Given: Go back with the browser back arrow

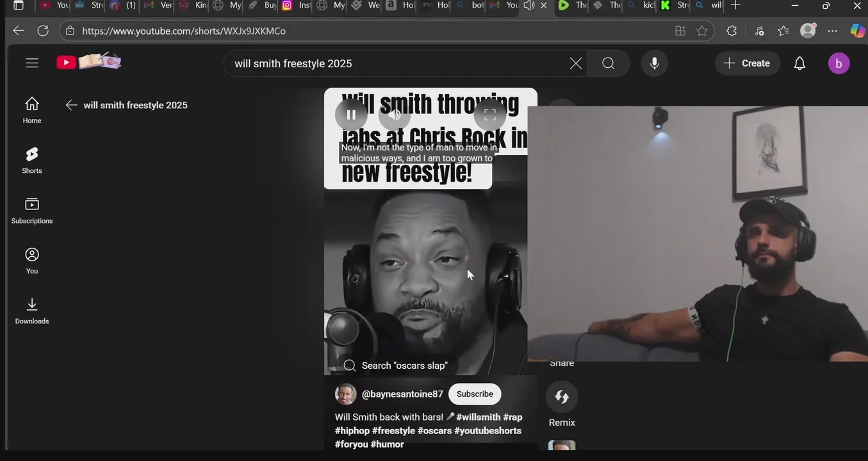Looking at the screenshot, I should pyautogui.click(x=18, y=31).
